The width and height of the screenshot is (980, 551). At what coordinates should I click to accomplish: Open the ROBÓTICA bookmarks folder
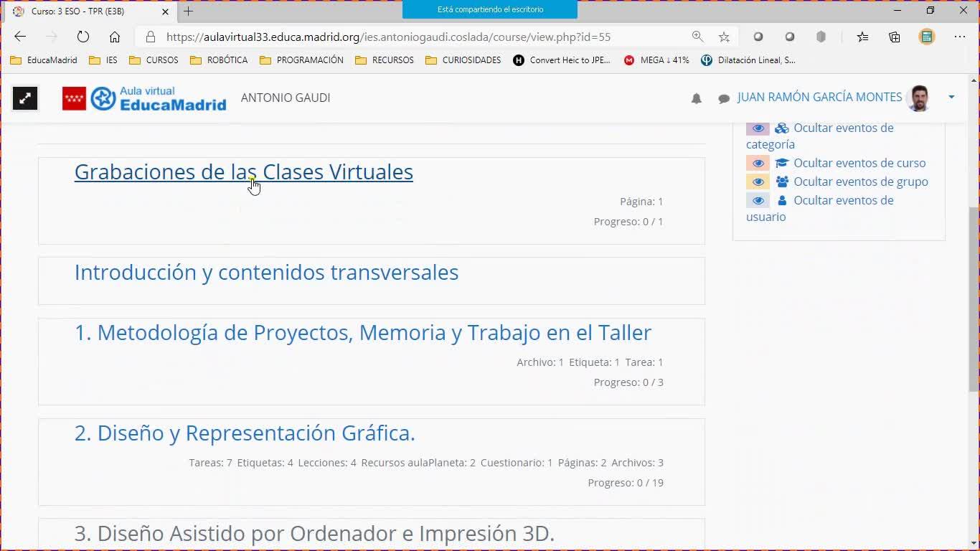219,60
